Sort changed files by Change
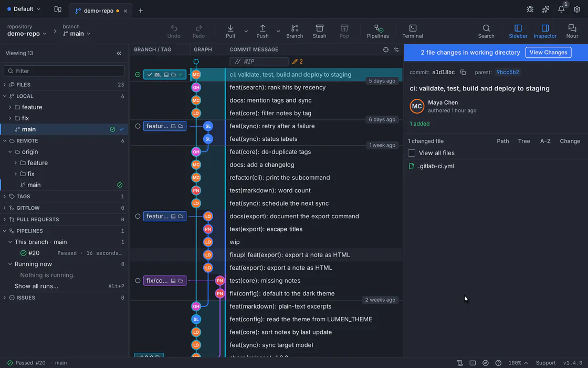The height and width of the screenshot is (368, 588). (x=570, y=141)
